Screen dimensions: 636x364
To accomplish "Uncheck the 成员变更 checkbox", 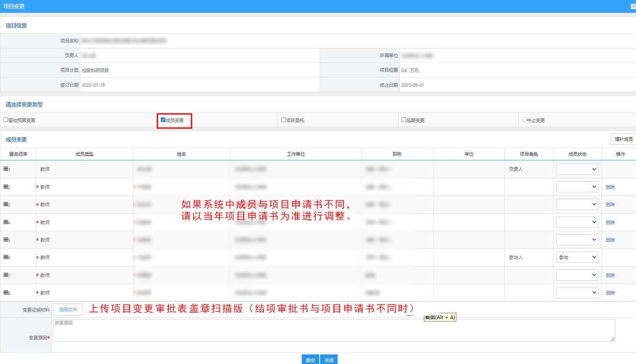I will click(x=163, y=120).
